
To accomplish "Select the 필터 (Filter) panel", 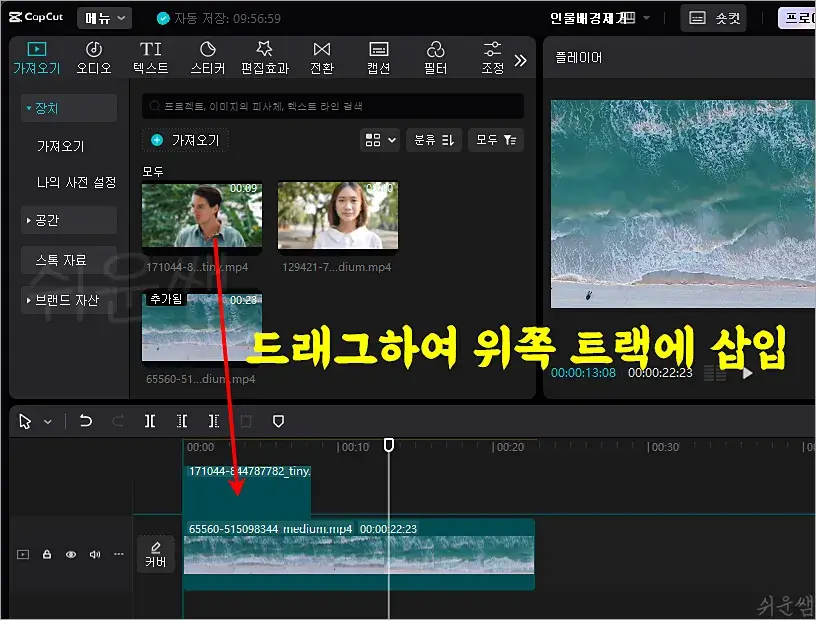I will pos(435,56).
